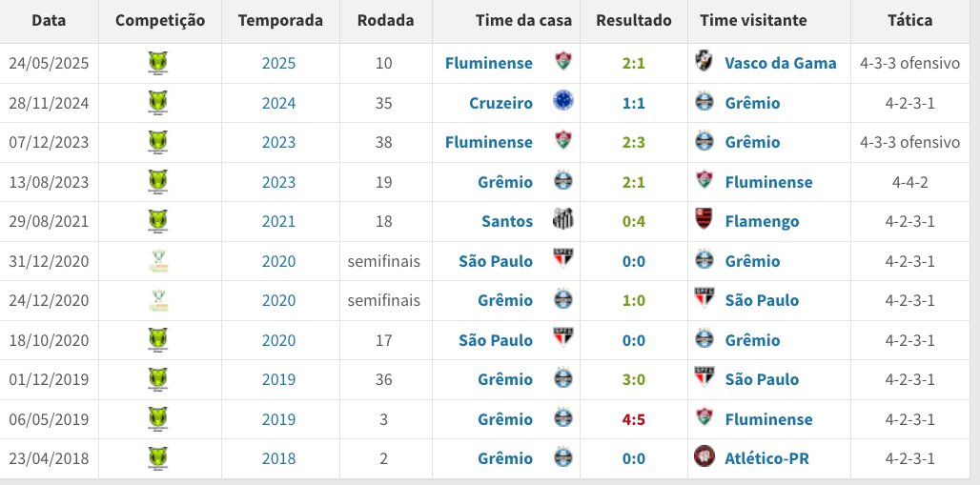
Task: Click the Resultado column header
Action: pos(634,20)
